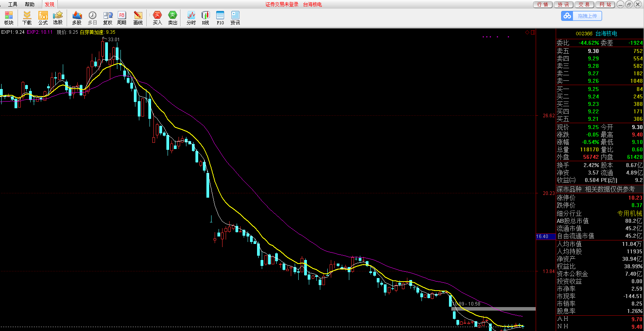644x331 pixels.
Task: Click the 复权 adjustment icon
Action: (108, 18)
